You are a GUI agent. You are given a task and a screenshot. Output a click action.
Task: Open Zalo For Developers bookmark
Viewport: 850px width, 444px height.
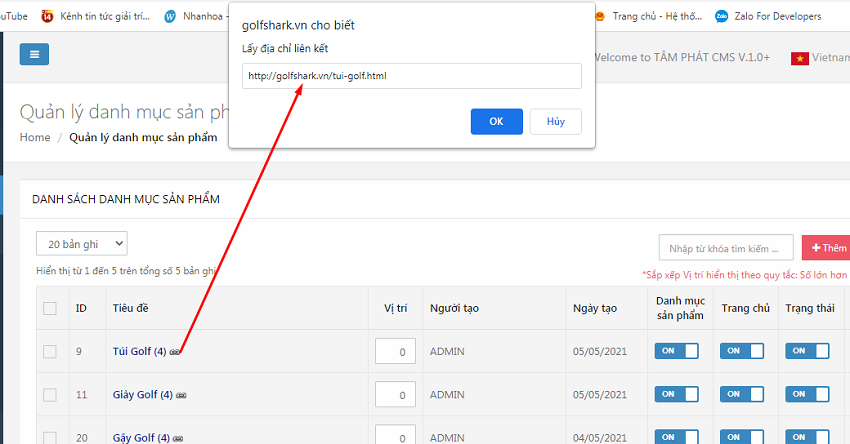click(x=767, y=16)
